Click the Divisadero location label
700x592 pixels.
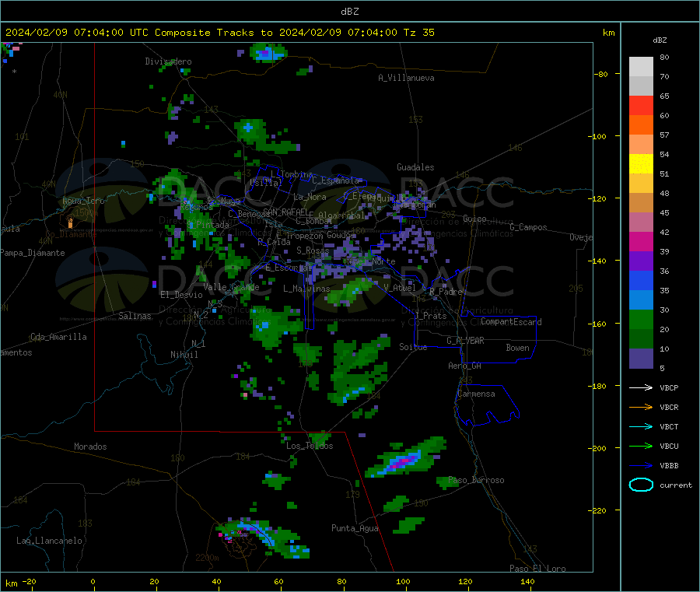[168, 61]
